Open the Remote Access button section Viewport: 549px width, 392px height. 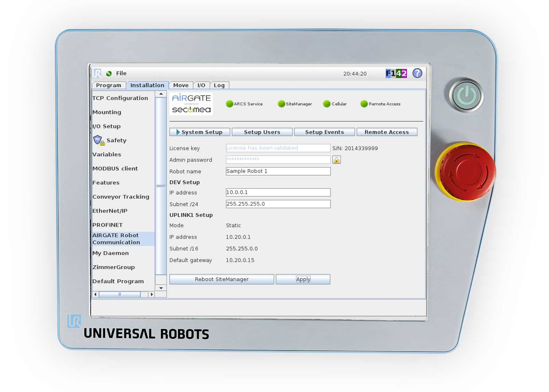(x=387, y=132)
